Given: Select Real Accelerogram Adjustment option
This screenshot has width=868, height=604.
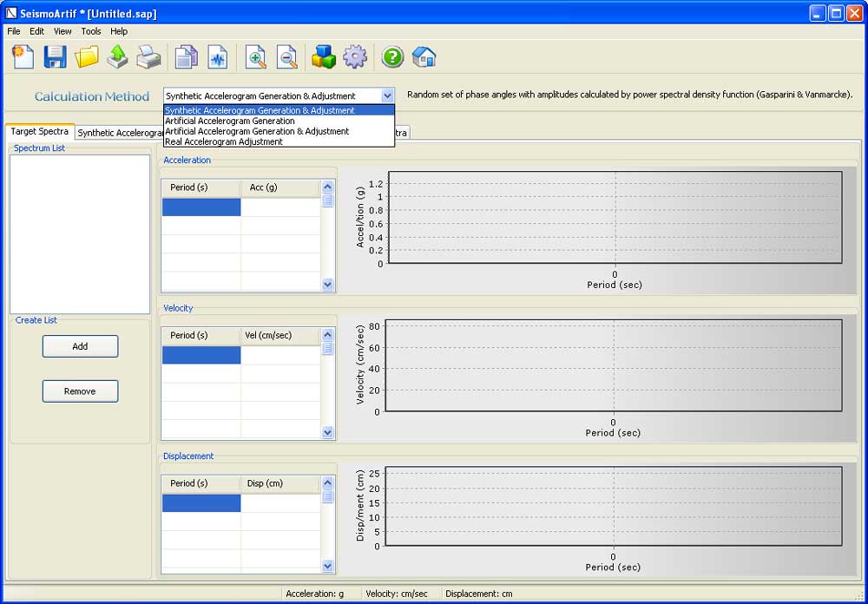Looking at the screenshot, I should point(279,141).
